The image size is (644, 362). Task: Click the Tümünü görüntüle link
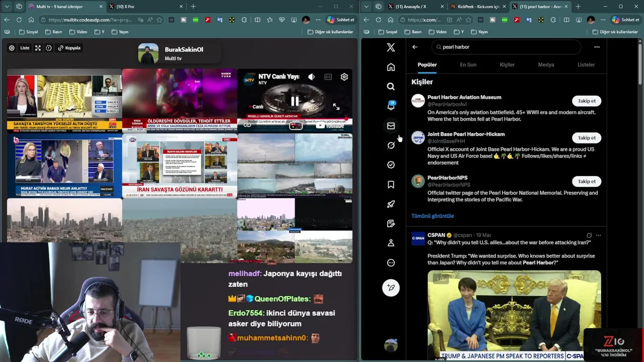(x=433, y=216)
